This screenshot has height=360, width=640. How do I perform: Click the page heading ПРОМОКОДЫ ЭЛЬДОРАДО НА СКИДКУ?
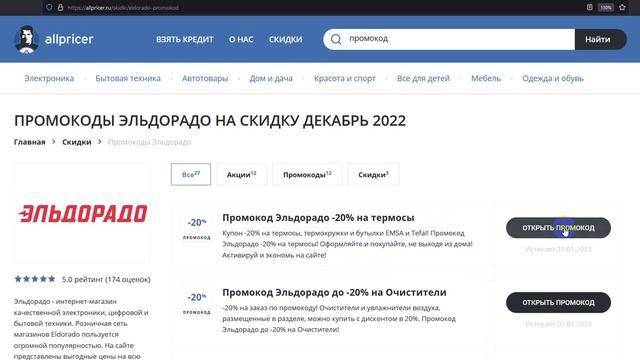[210, 121]
